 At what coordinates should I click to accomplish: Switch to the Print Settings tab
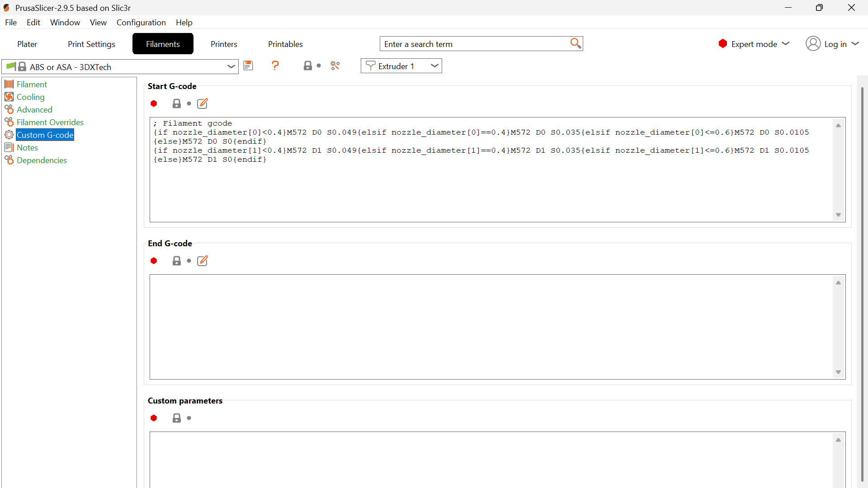coord(91,44)
